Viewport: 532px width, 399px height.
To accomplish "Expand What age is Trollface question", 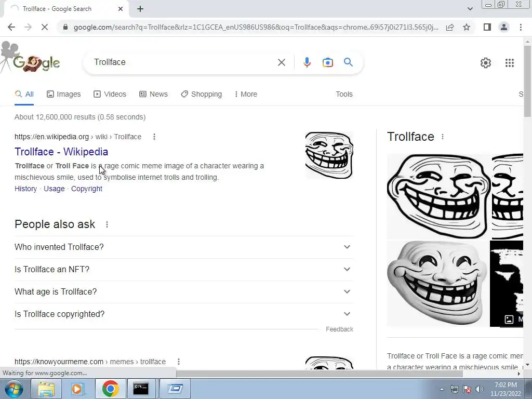I will click(x=184, y=292).
